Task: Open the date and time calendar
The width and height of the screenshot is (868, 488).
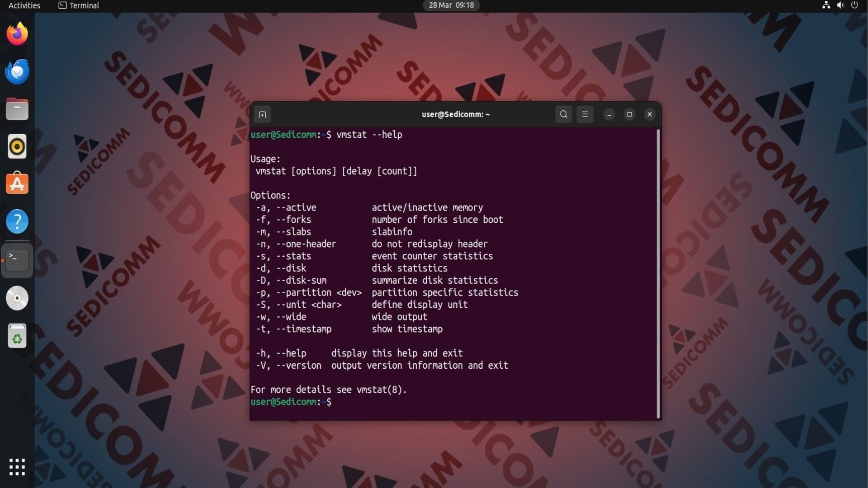Action: 451,5
